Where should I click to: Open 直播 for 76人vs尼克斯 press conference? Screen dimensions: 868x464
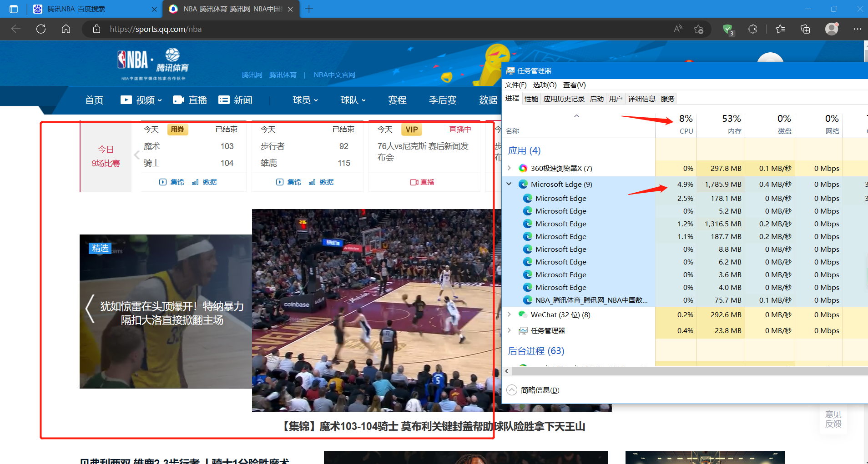point(422,182)
